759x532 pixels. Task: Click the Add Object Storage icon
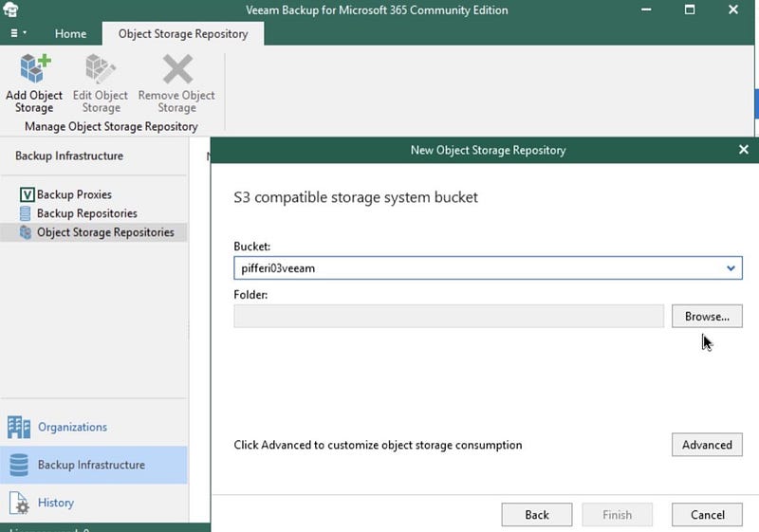point(35,68)
